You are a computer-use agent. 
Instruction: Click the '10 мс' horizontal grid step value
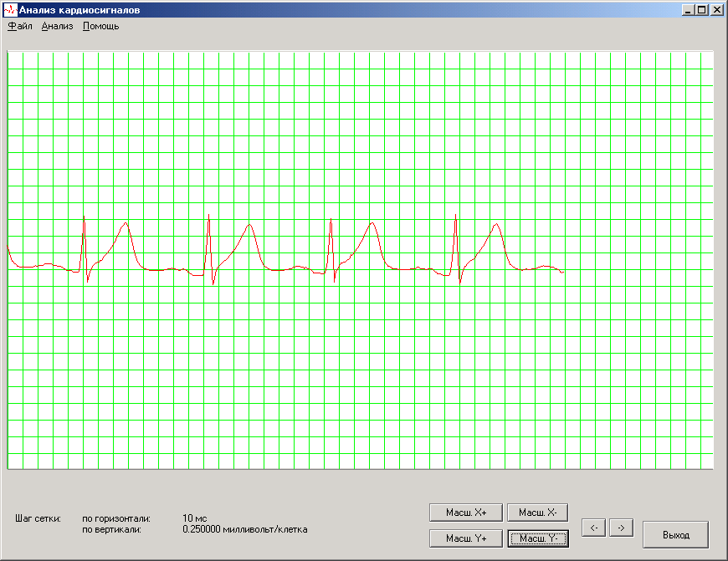click(194, 518)
